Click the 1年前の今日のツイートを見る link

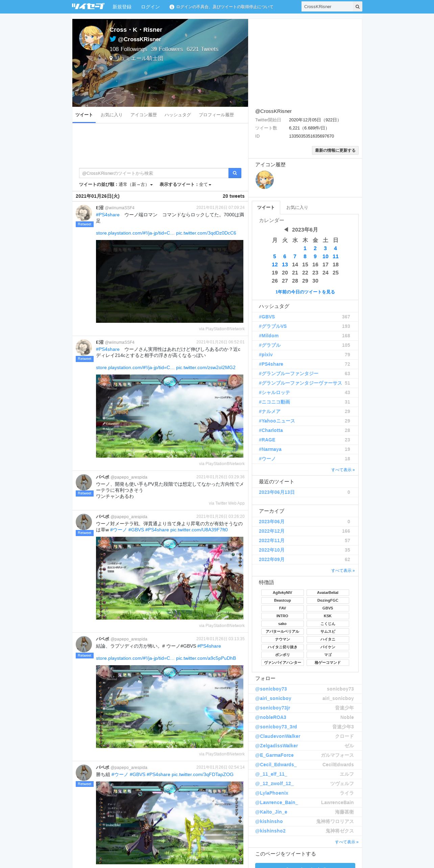pyautogui.click(x=305, y=292)
